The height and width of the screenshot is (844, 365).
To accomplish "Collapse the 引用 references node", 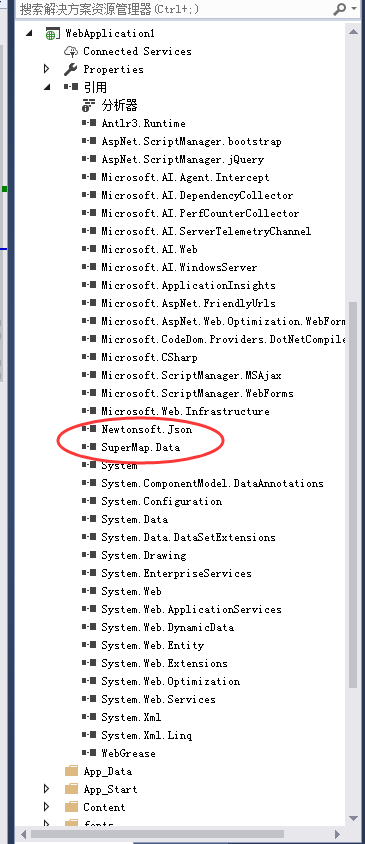I will [47, 87].
